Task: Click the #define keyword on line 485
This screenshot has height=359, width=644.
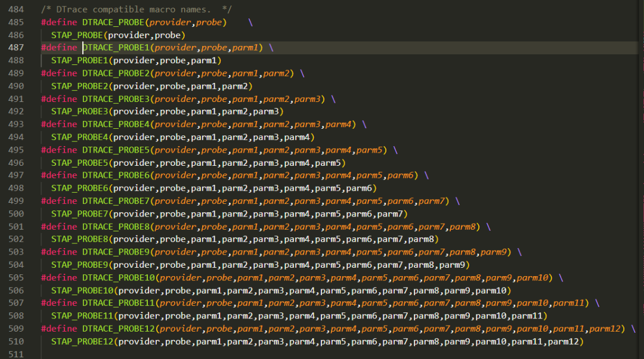Action: click(x=59, y=22)
